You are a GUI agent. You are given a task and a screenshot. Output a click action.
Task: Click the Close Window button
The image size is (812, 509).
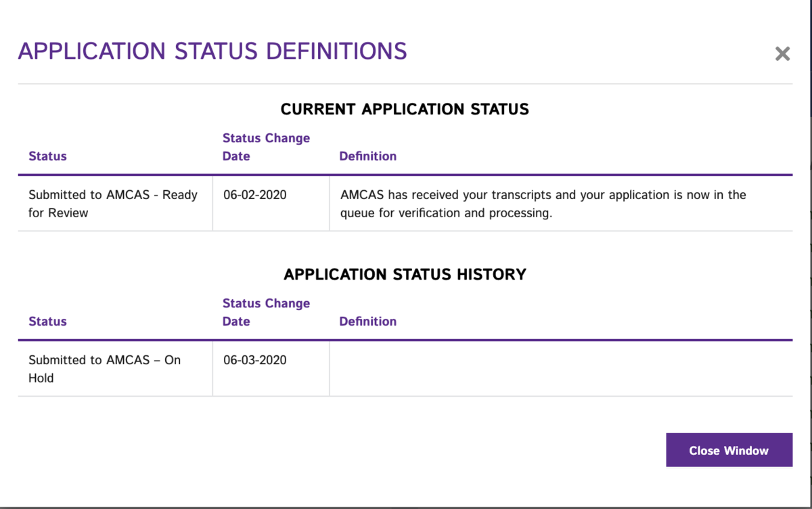(x=729, y=450)
